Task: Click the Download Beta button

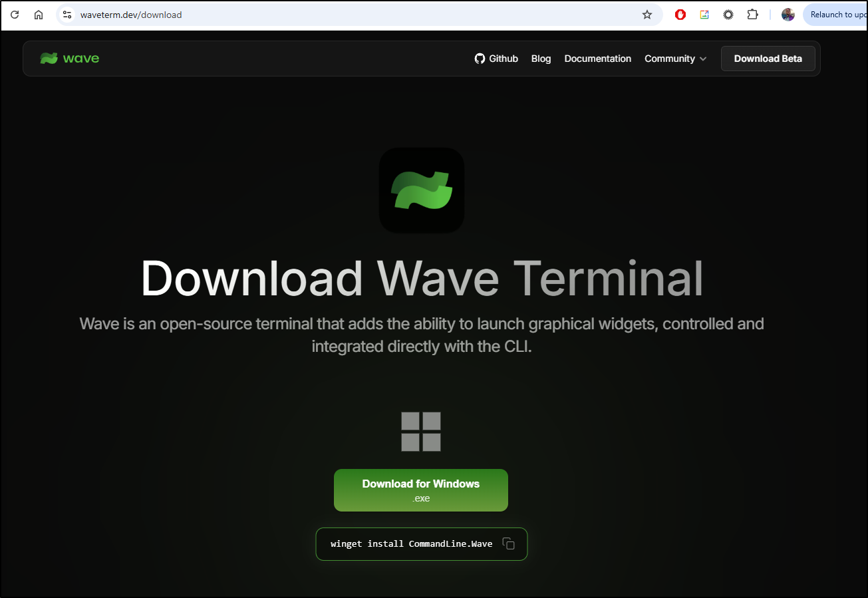Action: pyautogui.click(x=768, y=59)
